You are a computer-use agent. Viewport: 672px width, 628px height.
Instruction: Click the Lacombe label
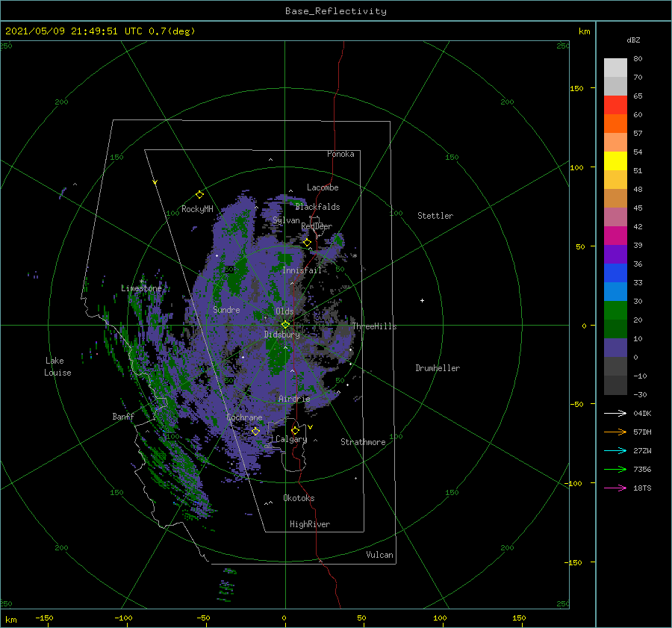(x=323, y=187)
